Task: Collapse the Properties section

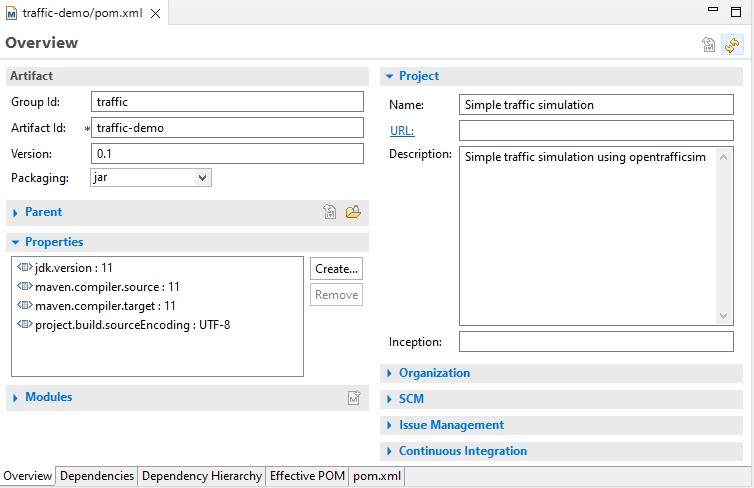Action: click(15, 242)
